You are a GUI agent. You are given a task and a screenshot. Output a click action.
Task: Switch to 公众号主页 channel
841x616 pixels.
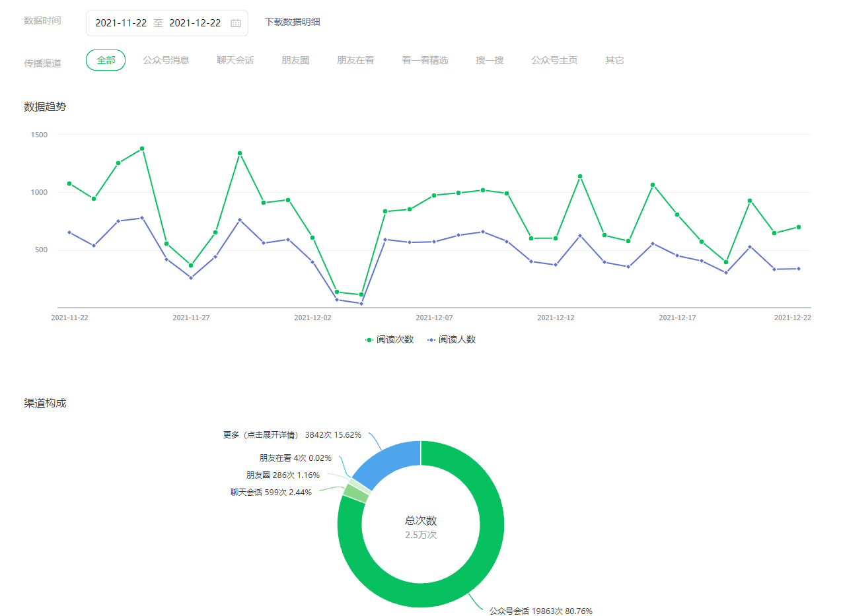point(554,60)
